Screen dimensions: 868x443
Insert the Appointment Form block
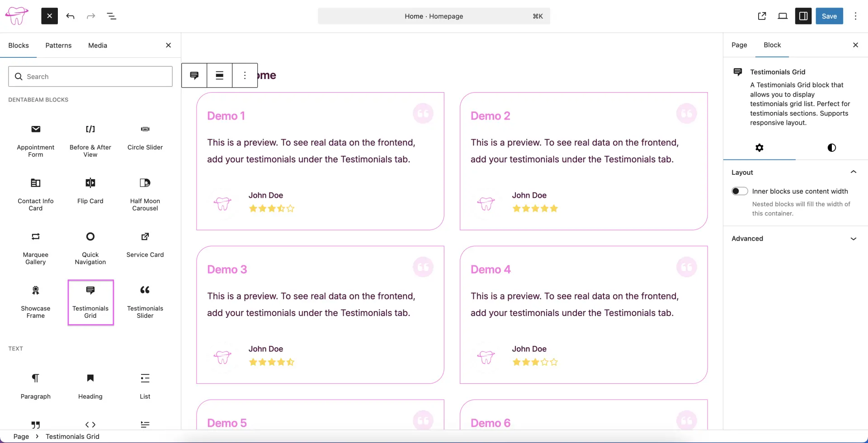[36, 140]
